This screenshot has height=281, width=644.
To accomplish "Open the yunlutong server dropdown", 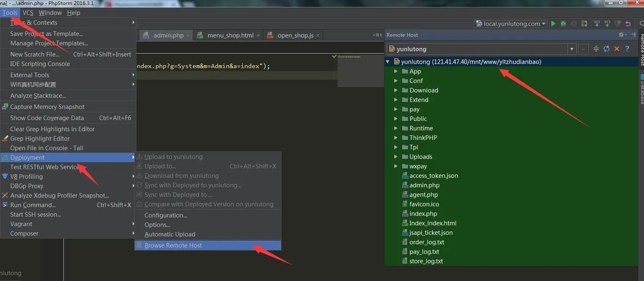I will pyautogui.click(x=572, y=49).
